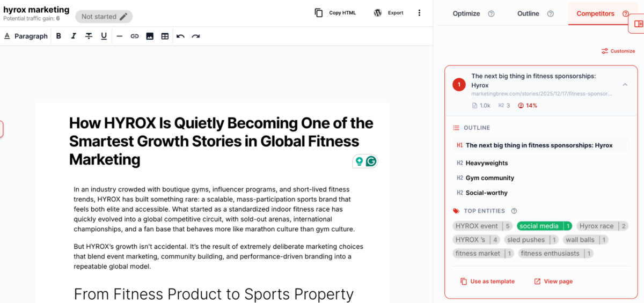Image resolution: width=644 pixels, height=303 pixels.
Task: Insert an image
Action: coord(150,36)
